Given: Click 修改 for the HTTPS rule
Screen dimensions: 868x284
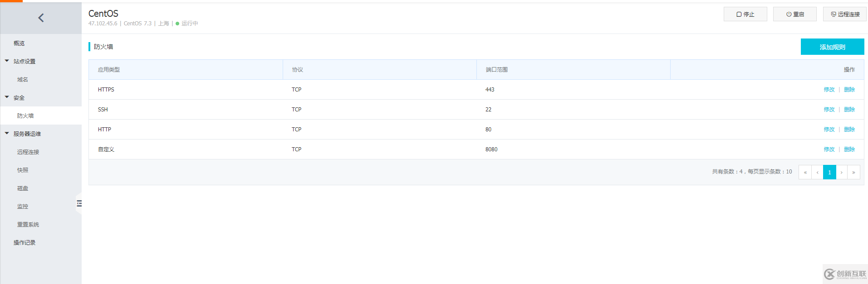Looking at the screenshot, I should point(829,90).
